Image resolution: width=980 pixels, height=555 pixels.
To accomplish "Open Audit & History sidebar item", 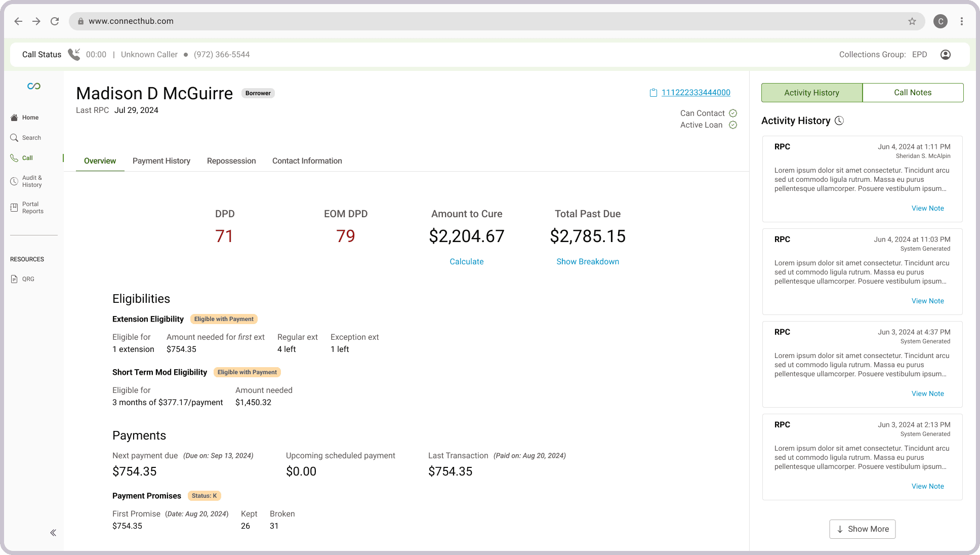I will tap(31, 181).
